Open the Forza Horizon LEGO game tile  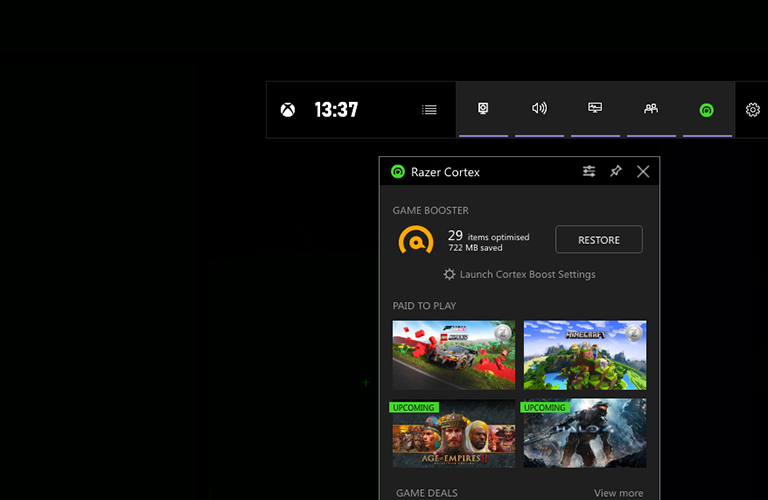click(x=454, y=355)
